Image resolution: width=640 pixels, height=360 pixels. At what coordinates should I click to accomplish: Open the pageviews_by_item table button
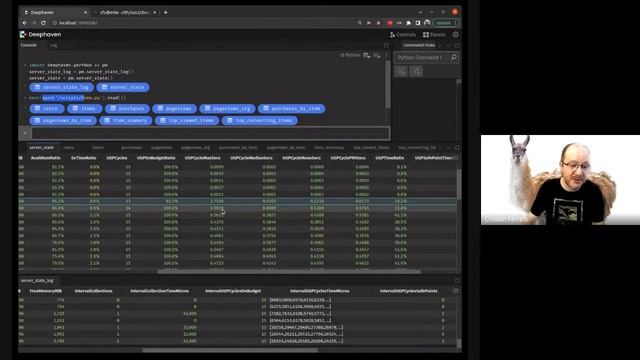pyautogui.click(x=63, y=120)
